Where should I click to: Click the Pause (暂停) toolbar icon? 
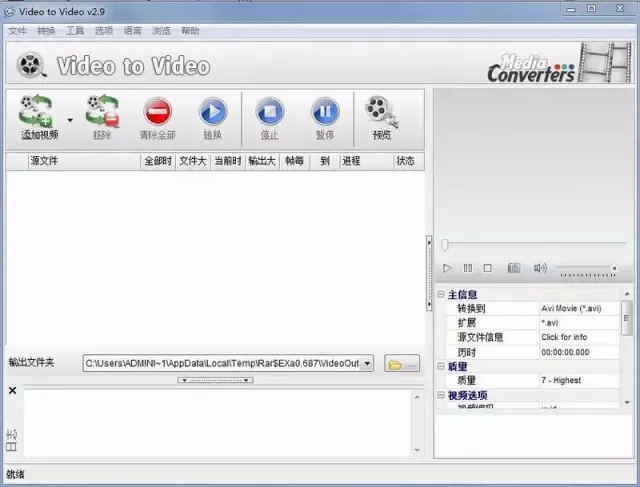(x=325, y=111)
